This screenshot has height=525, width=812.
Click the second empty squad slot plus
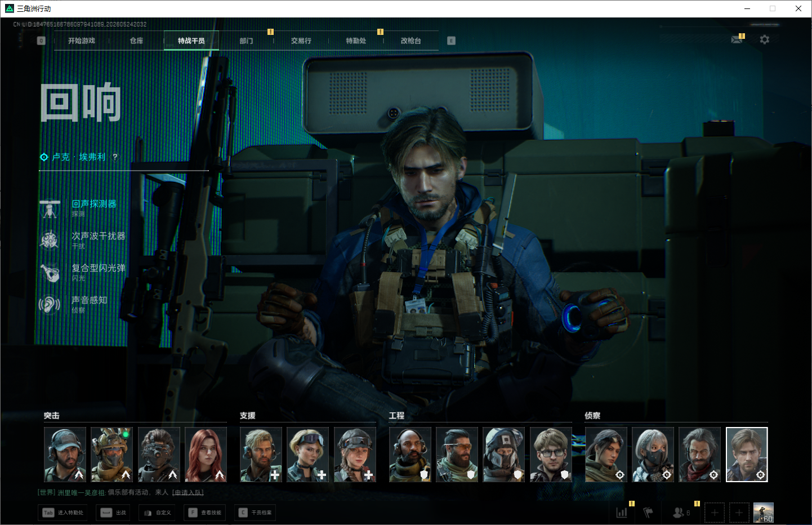pos(739,513)
